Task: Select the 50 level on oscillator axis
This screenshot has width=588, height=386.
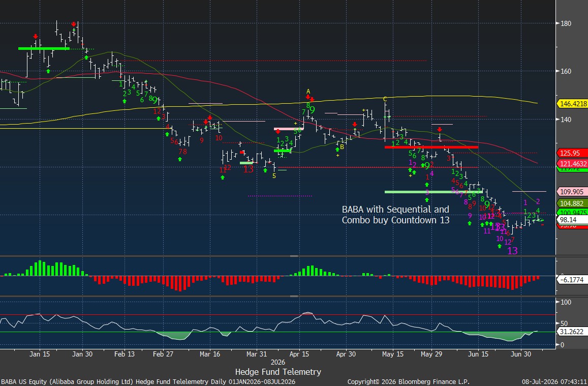Action: 565,323
